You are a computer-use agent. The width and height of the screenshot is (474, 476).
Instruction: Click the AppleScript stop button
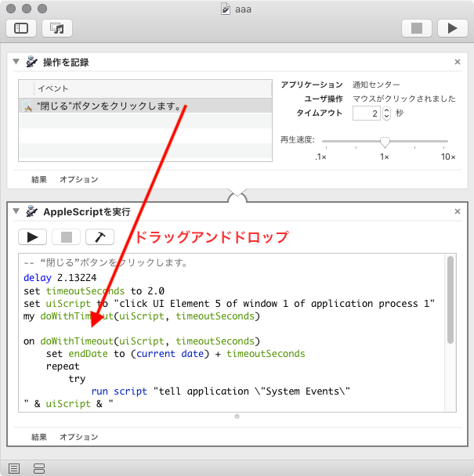[67, 236]
